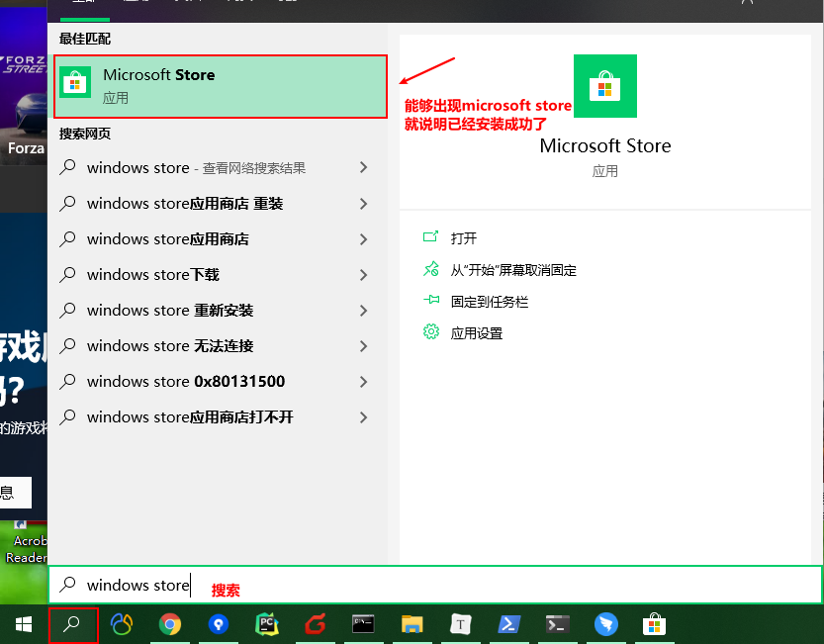Screen dimensions: 824x644
Task: Open File Explorer from the taskbar
Action: click(412, 624)
